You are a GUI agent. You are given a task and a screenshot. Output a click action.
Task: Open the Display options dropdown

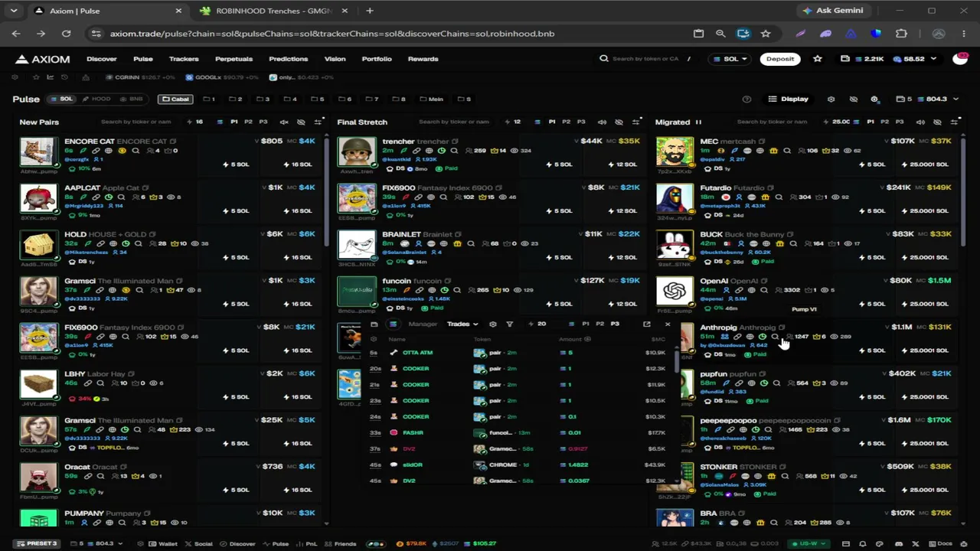coord(789,99)
